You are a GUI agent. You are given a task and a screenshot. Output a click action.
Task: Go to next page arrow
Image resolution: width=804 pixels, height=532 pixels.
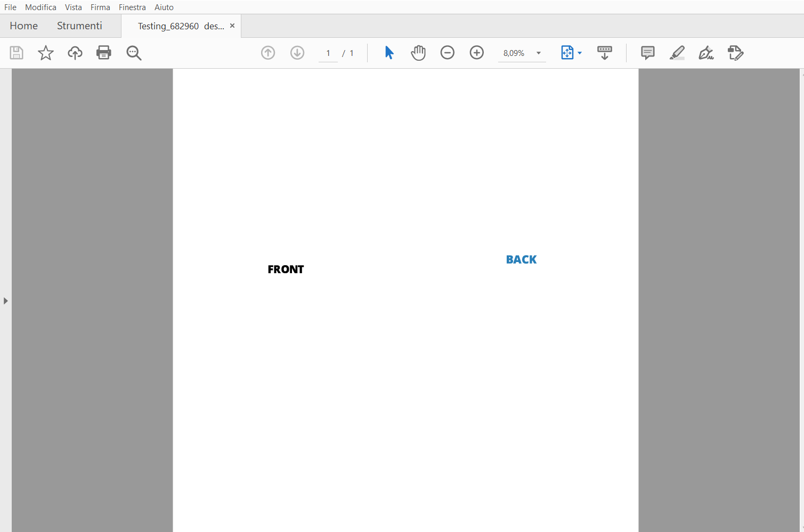pyautogui.click(x=297, y=53)
